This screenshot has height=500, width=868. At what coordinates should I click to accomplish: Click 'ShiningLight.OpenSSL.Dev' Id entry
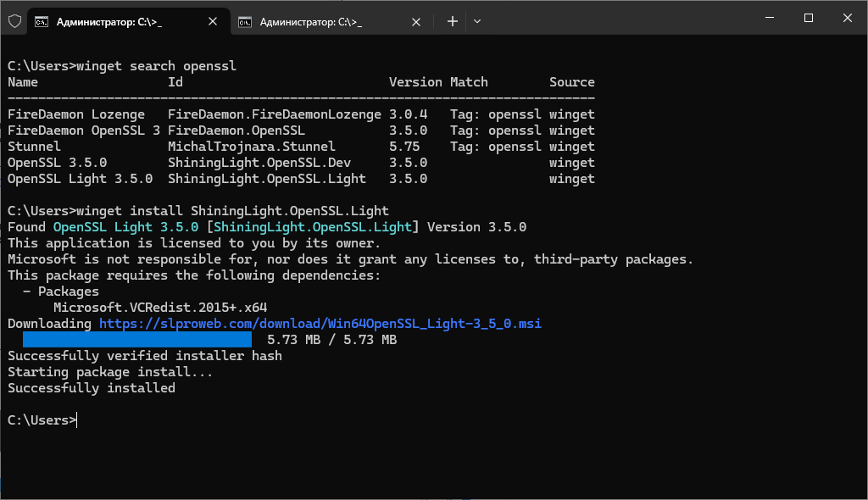[x=259, y=163]
